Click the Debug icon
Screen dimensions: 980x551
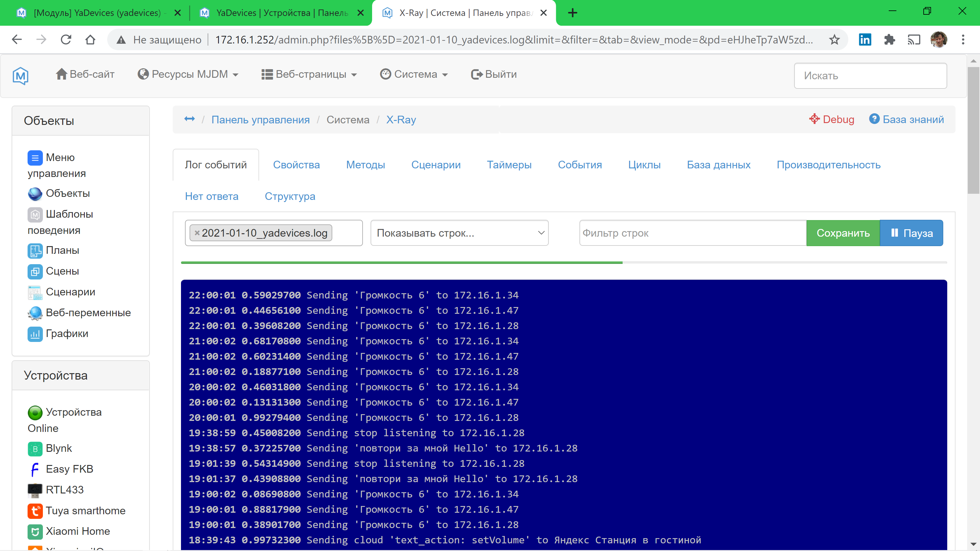tap(815, 119)
